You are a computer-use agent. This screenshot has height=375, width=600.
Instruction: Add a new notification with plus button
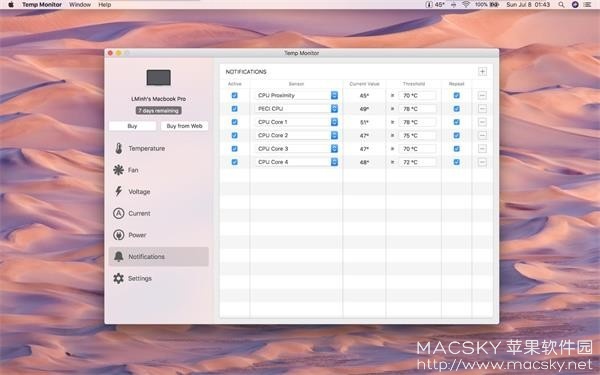[x=482, y=72]
